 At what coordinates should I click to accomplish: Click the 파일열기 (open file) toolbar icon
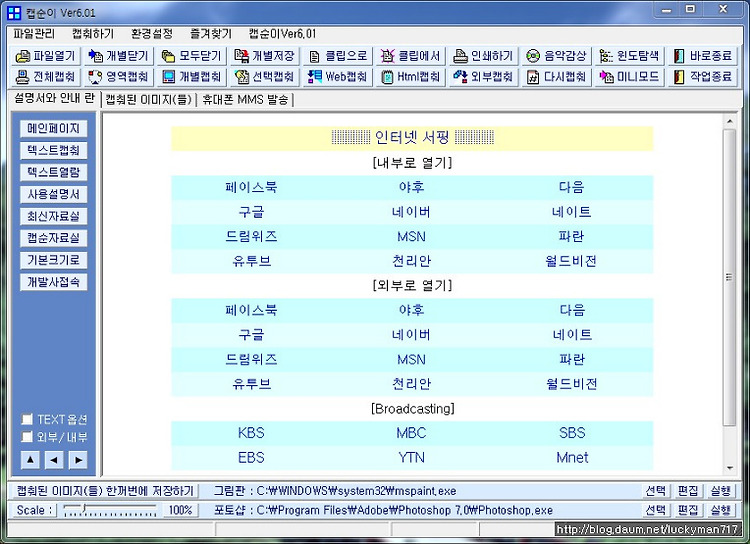[22, 56]
